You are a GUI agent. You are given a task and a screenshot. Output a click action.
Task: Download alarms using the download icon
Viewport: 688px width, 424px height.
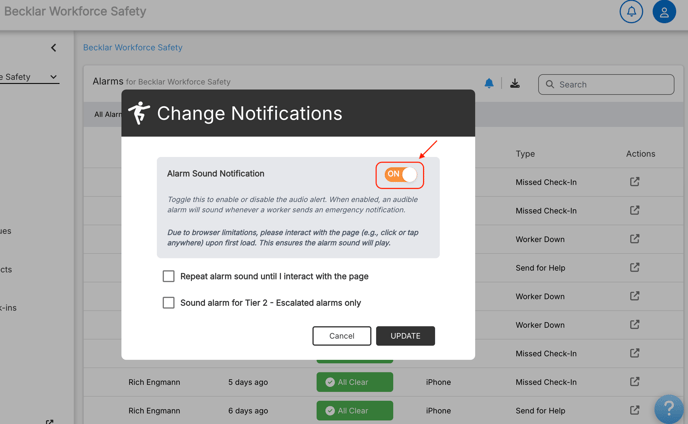[515, 83]
